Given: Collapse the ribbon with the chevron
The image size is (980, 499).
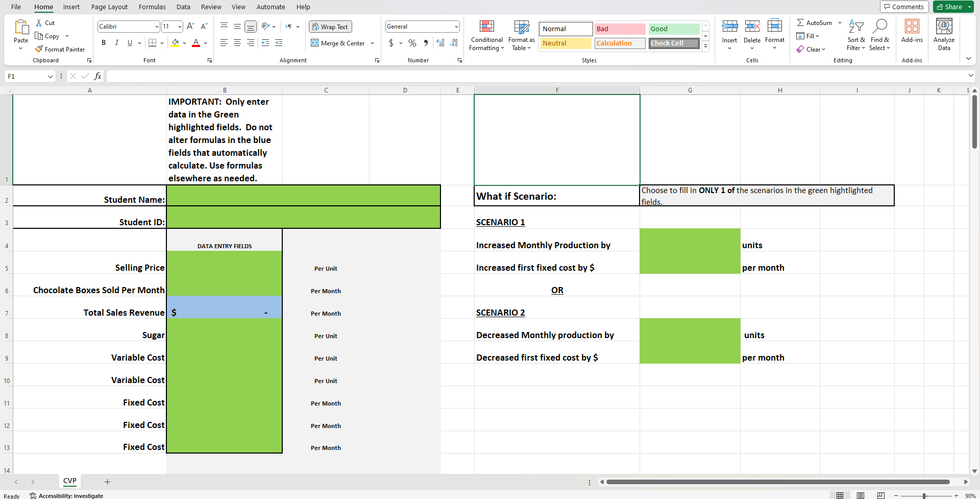Looking at the screenshot, I should coord(968,59).
